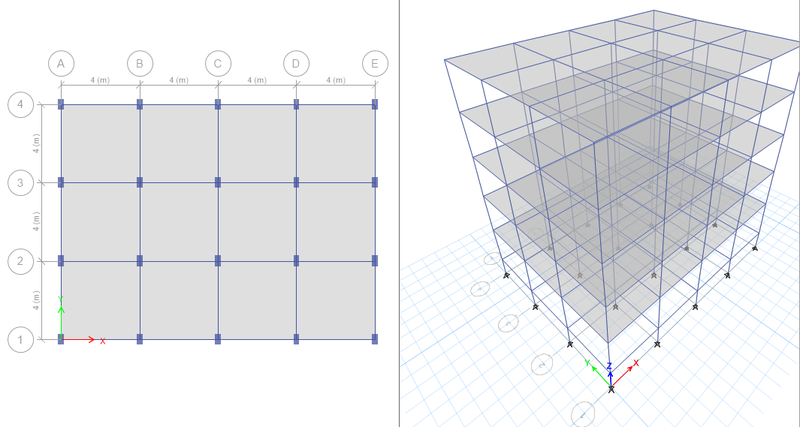Select the column at grid intersection A-4
Viewport: 800px width, 427px height.
(x=61, y=104)
